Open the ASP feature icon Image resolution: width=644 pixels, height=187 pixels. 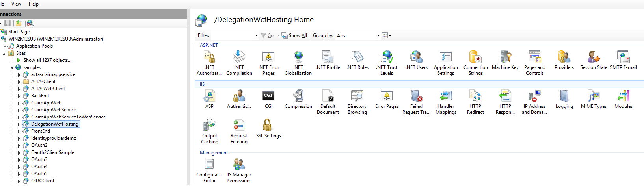coord(209,99)
